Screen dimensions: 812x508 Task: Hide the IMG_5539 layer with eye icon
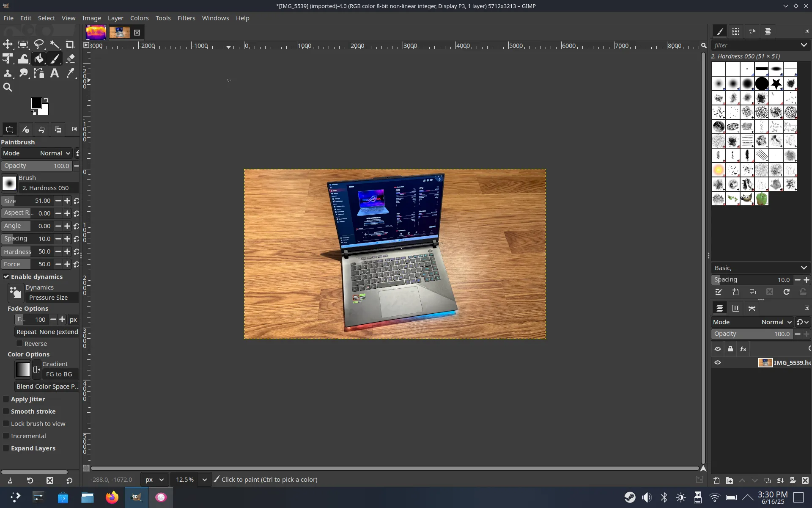pyautogui.click(x=718, y=363)
